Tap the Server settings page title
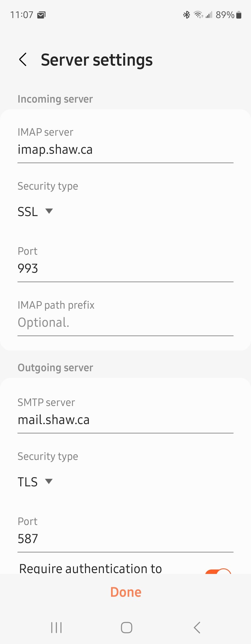This screenshot has height=644, width=251. click(97, 60)
